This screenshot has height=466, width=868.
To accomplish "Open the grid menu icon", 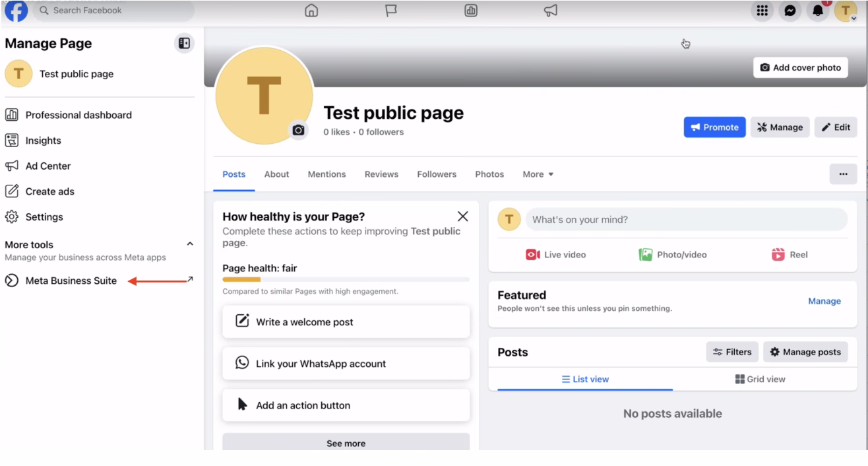I will click(762, 11).
